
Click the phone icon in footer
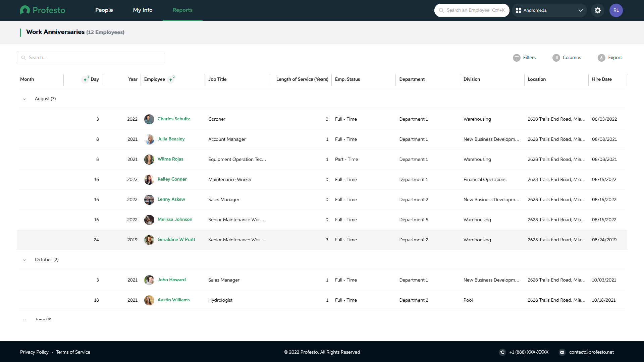[x=502, y=352]
